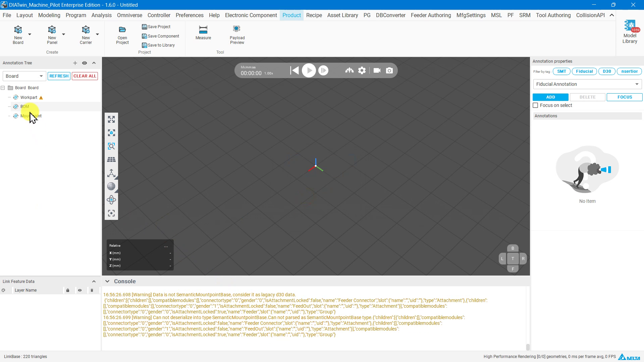This screenshot has width=644, height=362.
Task: Collapse the ribbon with the chevron
Action: click(x=612, y=15)
